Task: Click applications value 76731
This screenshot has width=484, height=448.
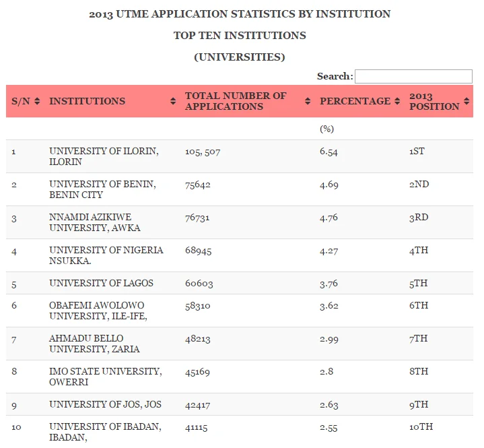Action: [197, 218]
